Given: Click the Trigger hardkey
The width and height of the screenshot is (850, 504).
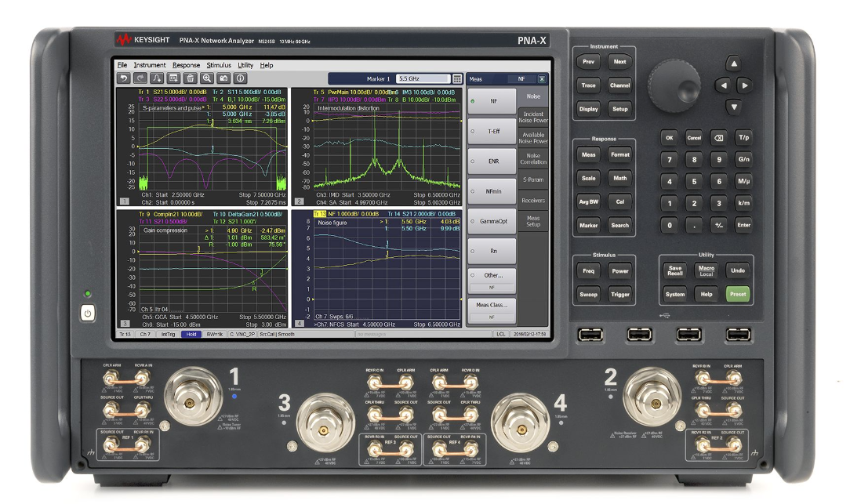Looking at the screenshot, I should click(x=620, y=294).
